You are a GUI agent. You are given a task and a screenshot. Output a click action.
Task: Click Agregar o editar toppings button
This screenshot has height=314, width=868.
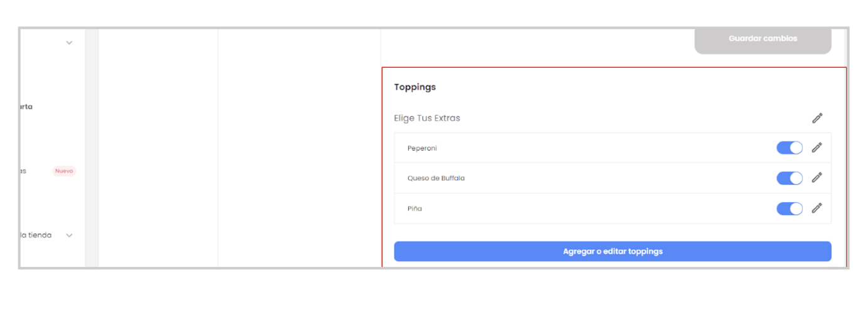pyautogui.click(x=612, y=251)
